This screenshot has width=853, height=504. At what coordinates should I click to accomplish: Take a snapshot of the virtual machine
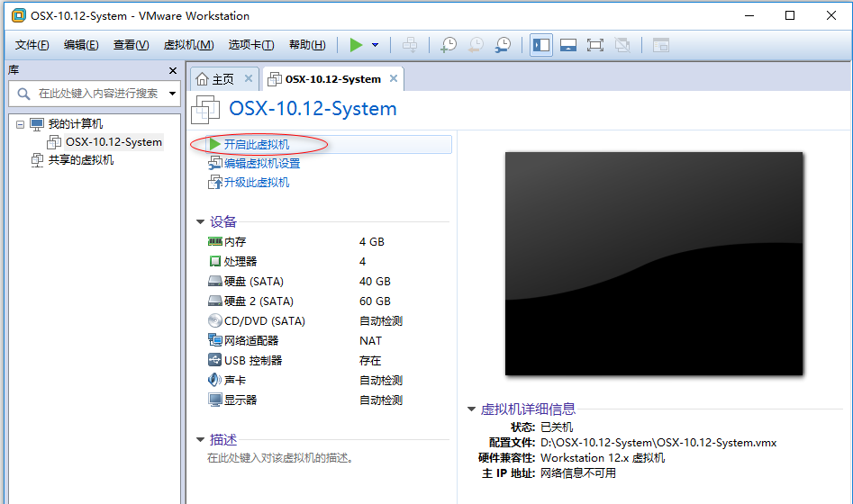(448, 45)
